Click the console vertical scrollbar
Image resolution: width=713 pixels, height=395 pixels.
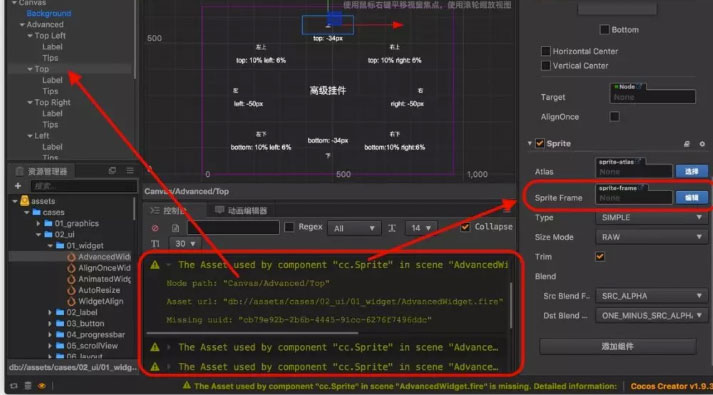511,305
